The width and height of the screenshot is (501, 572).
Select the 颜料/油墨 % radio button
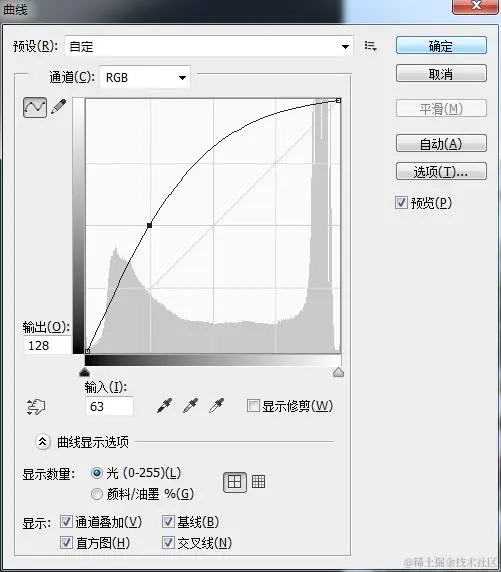pyautogui.click(x=97, y=494)
